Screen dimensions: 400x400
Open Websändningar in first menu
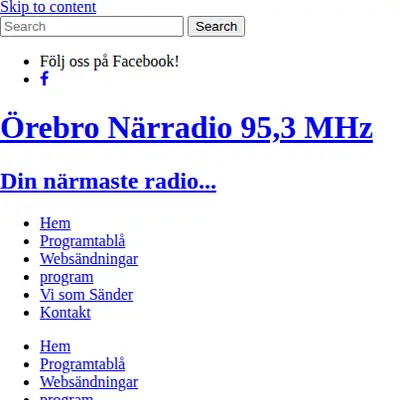89,259
